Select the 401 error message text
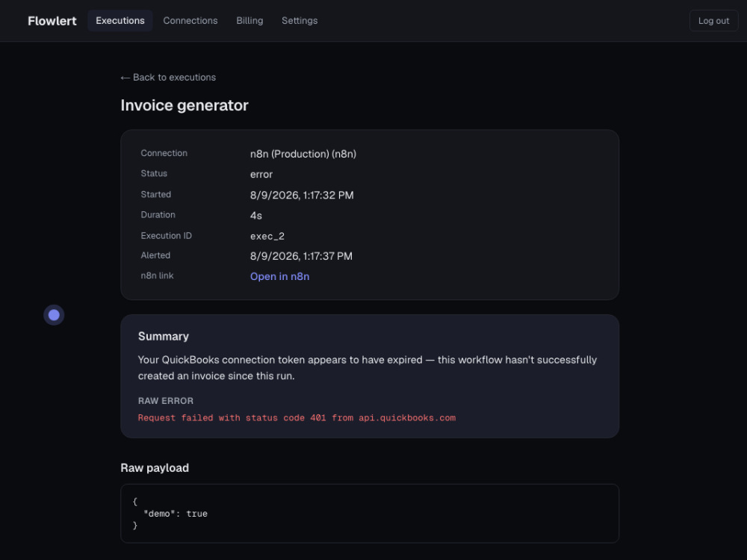 297,417
